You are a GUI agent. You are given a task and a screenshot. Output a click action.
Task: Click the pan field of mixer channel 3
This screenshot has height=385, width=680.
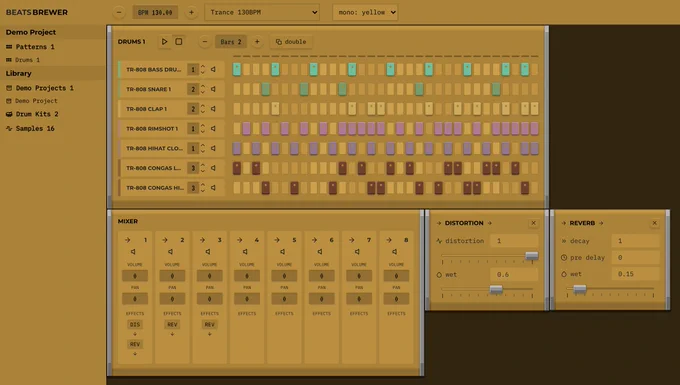(x=209, y=299)
